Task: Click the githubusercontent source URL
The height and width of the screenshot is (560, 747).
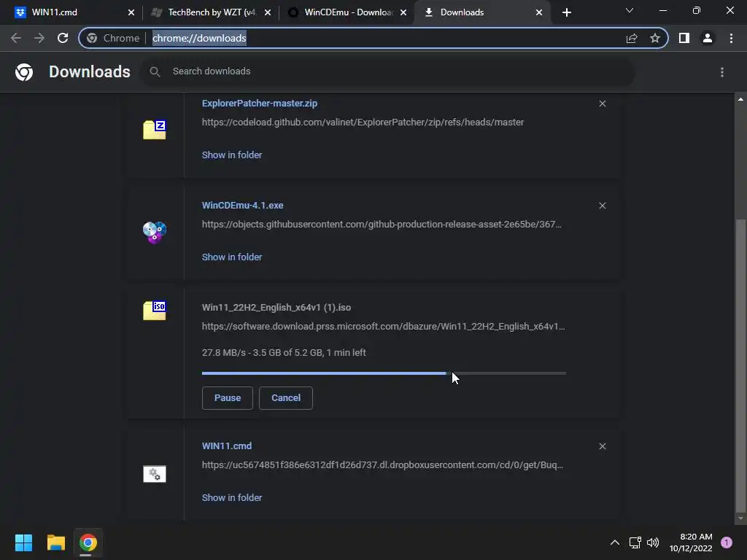Action: [x=382, y=225]
